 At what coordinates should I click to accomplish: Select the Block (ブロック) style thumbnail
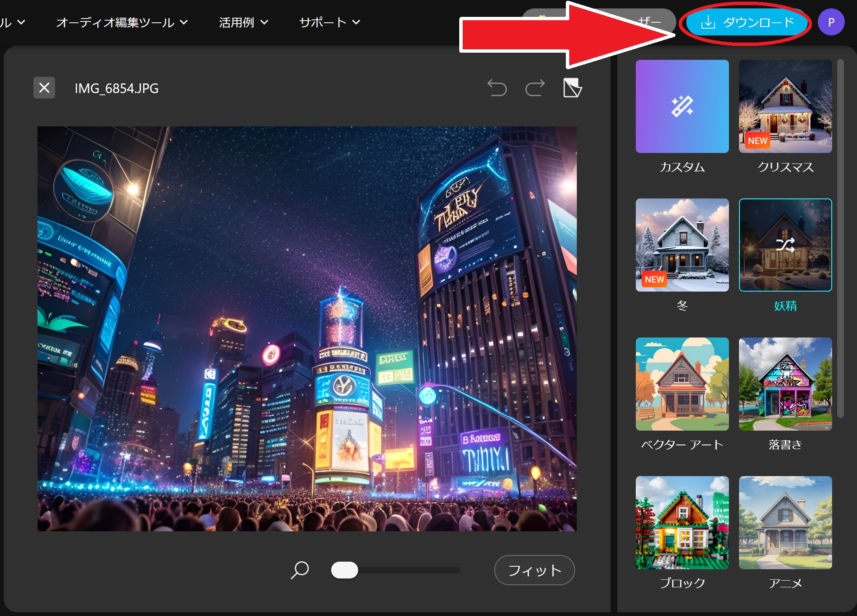coord(682,522)
